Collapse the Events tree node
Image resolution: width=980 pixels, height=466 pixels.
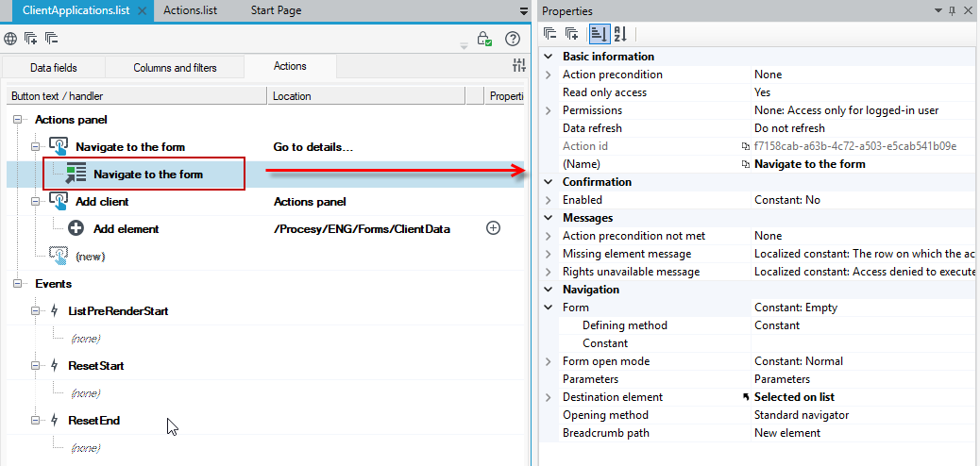pyautogui.click(x=17, y=284)
